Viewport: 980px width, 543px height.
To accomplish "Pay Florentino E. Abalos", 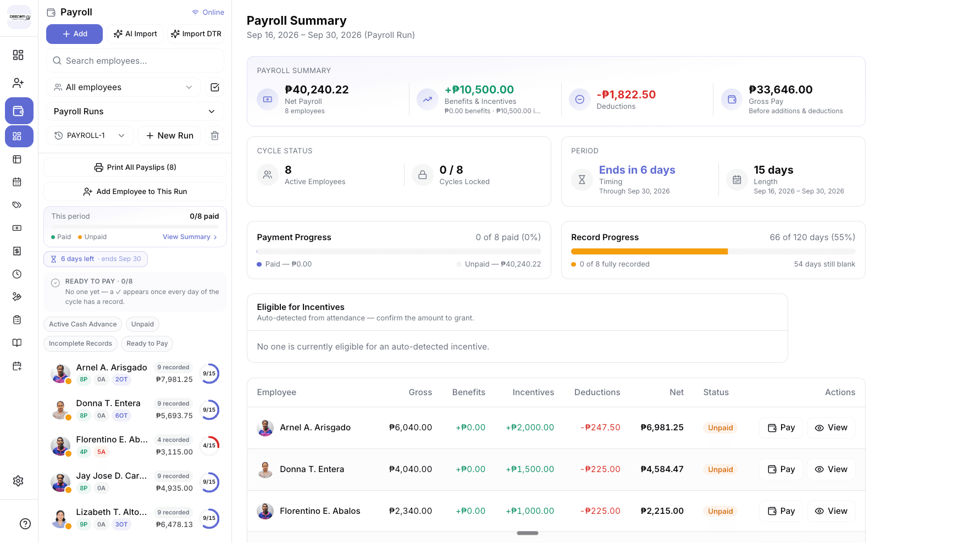I will pyautogui.click(x=781, y=512).
